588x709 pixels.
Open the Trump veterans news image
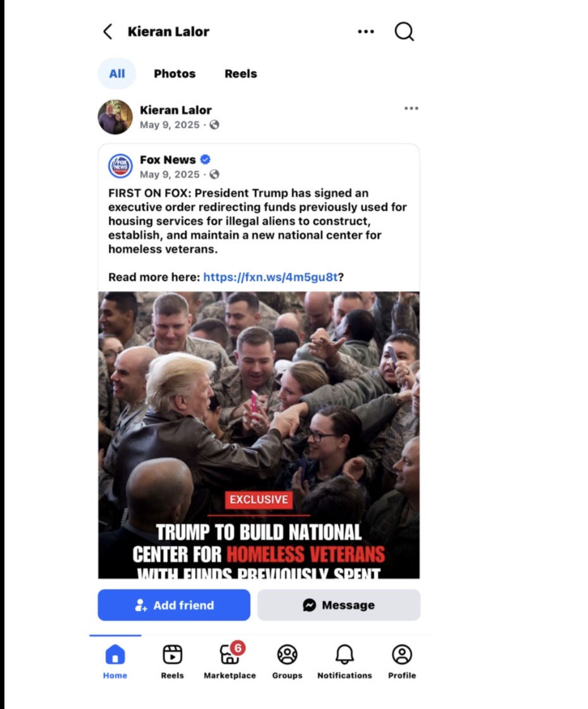coord(259,435)
